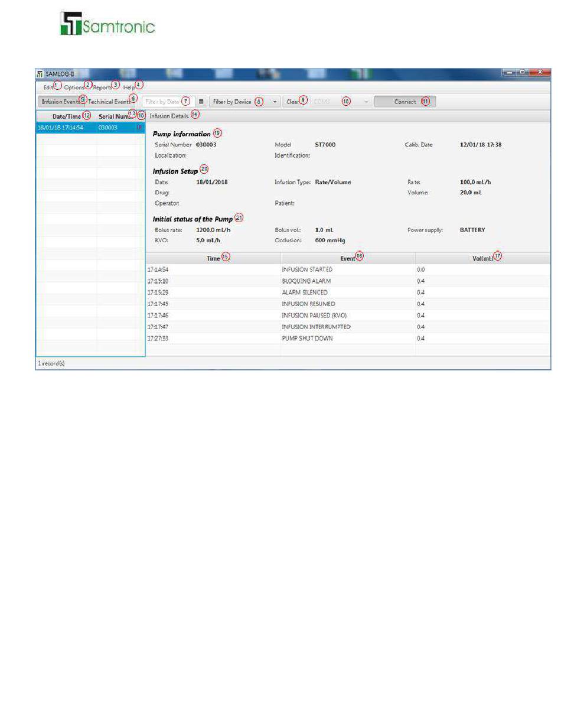Click the SAMLOG-II title bar app icon
561x728 pixels.
tap(40, 74)
